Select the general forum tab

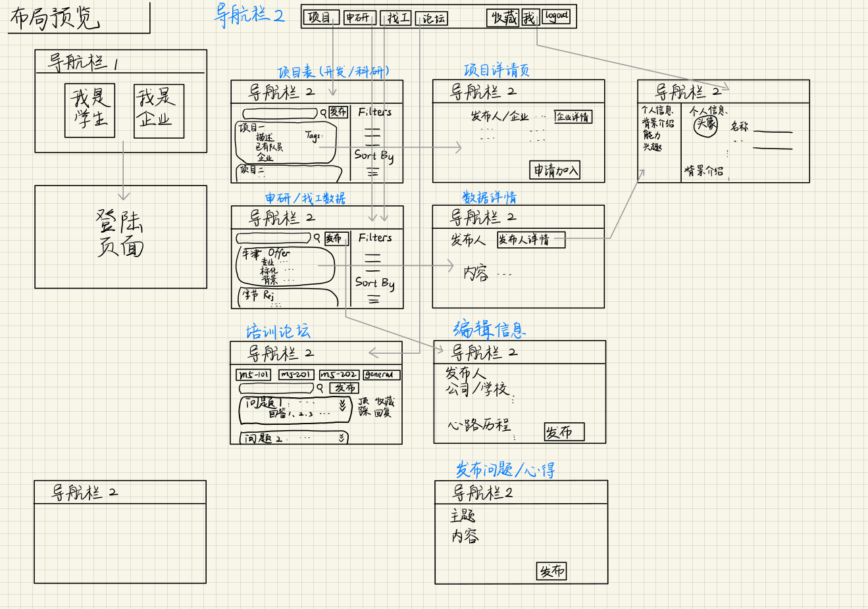point(381,375)
